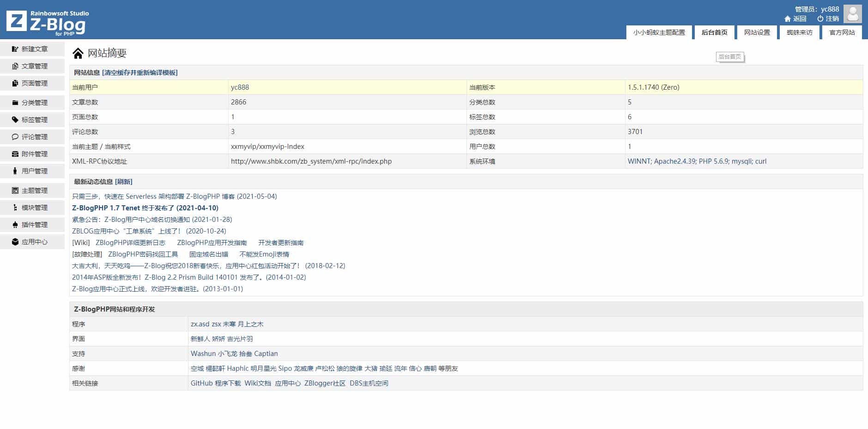Click the theme management icon
The image size is (868, 429).
tap(15, 190)
